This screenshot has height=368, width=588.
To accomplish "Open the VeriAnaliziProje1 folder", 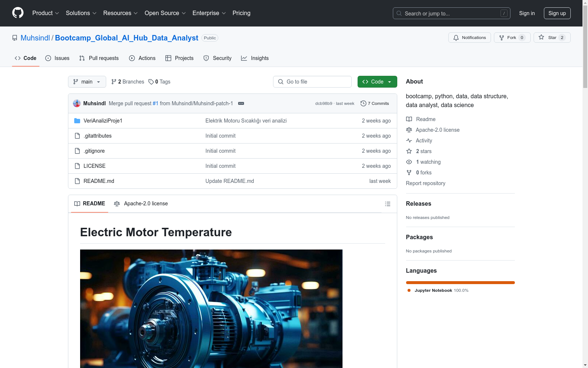I will pos(103,121).
